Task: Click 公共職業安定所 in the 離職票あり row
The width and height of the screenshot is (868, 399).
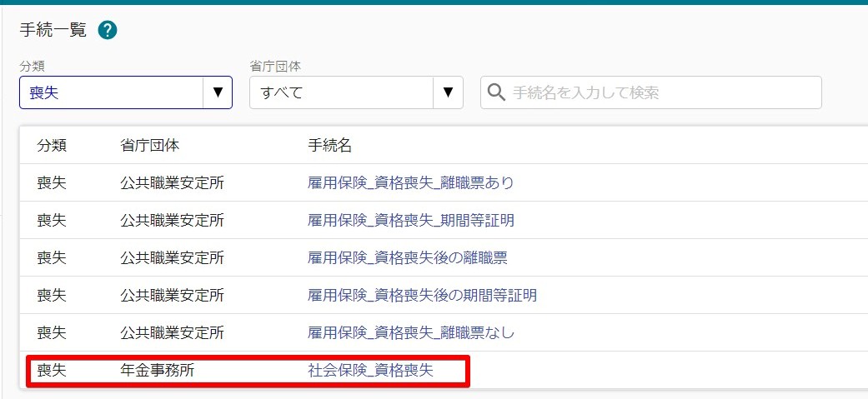Action: pyautogui.click(x=172, y=182)
